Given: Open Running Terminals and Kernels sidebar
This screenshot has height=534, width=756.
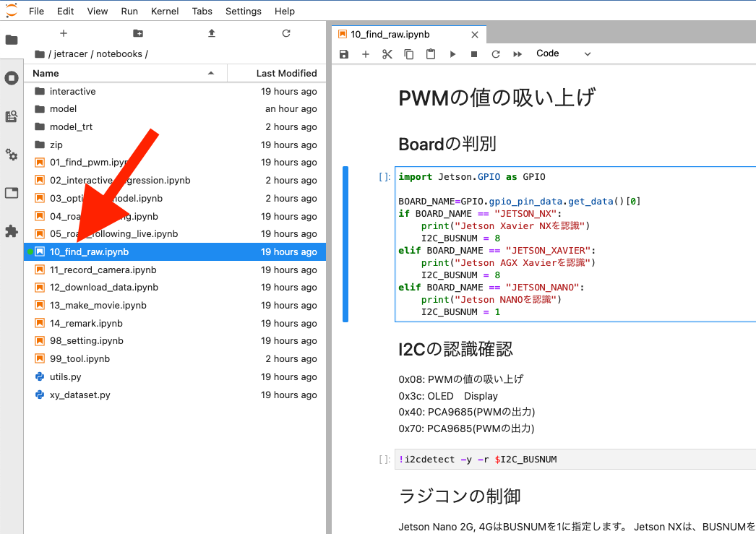Looking at the screenshot, I should pyautogui.click(x=12, y=78).
